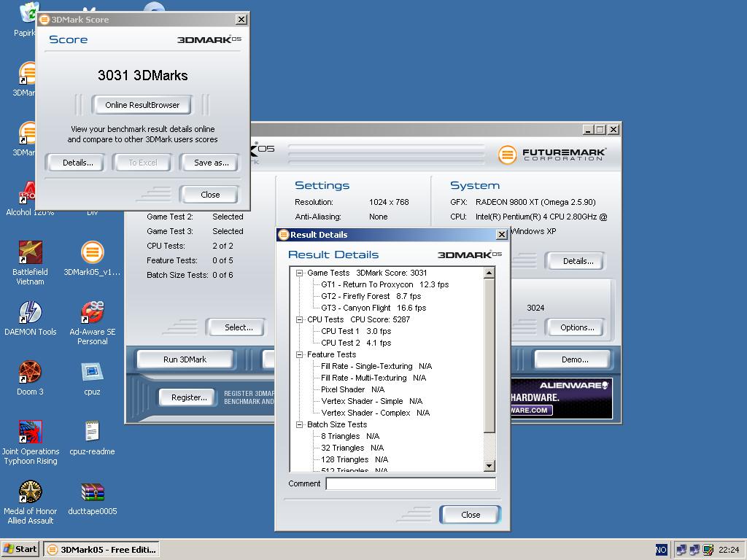Launch Ad-Aware SE Personal desktop icon
This screenshot has width=747, height=560.
(92, 323)
